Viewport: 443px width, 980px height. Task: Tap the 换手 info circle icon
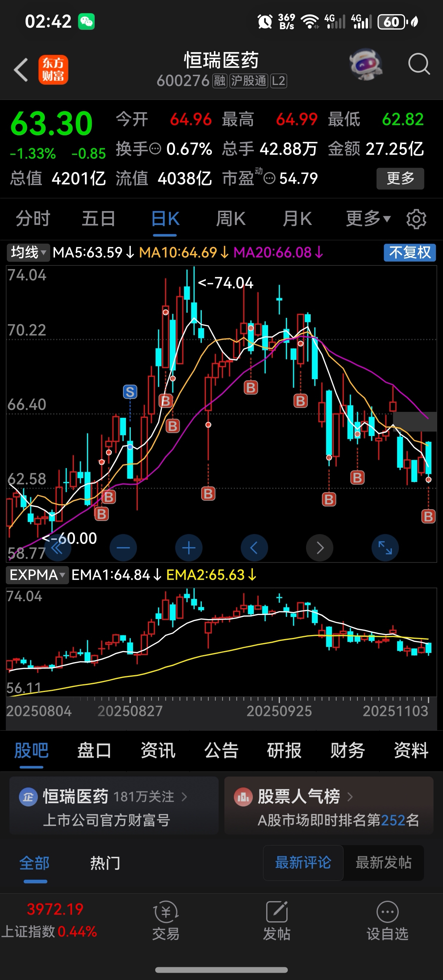(155, 148)
